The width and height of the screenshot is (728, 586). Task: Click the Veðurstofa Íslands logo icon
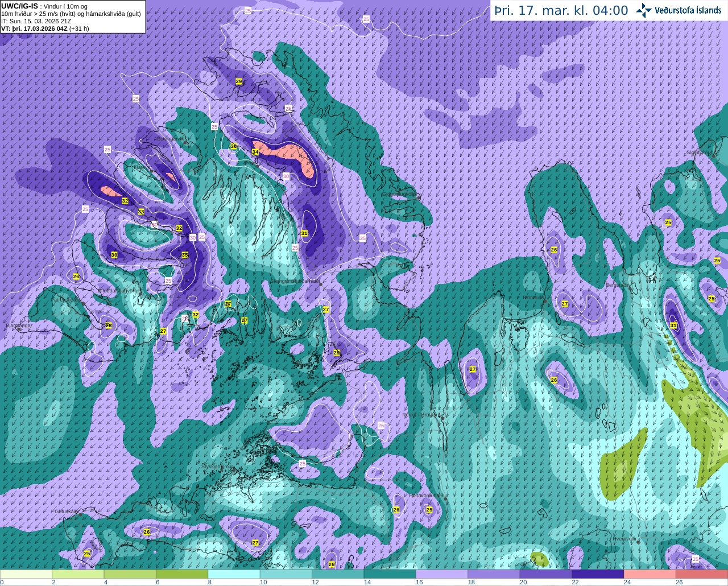tap(644, 10)
